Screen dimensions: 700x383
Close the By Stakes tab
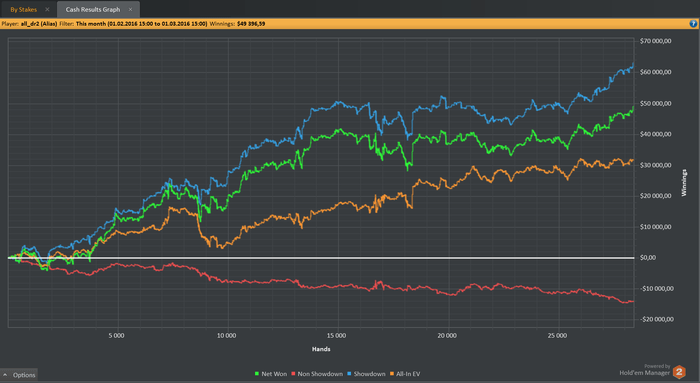click(47, 9)
